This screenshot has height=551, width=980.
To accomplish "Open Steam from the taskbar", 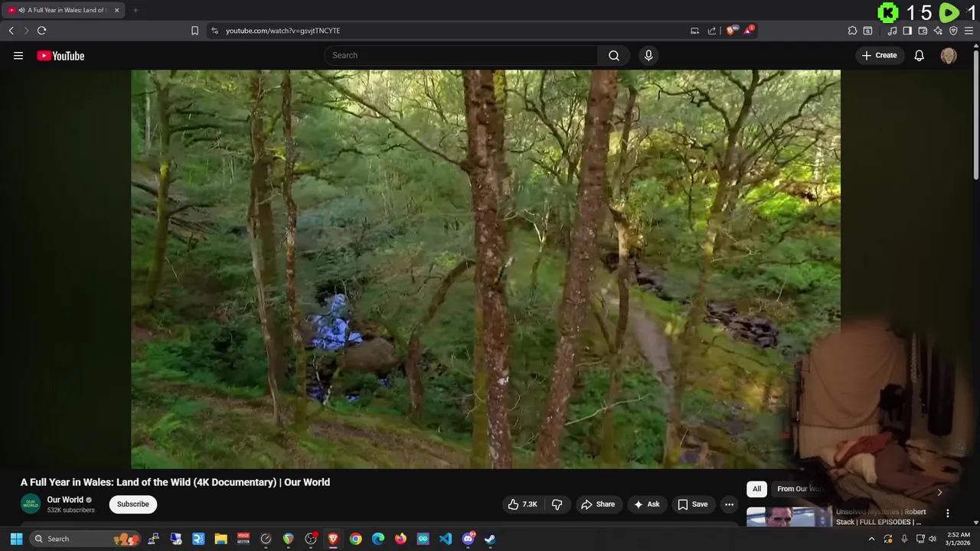I will click(490, 539).
